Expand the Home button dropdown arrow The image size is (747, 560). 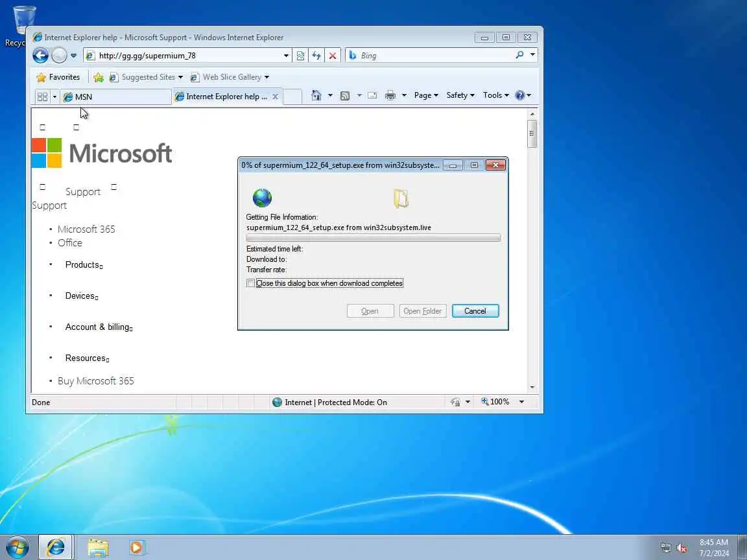330,96
